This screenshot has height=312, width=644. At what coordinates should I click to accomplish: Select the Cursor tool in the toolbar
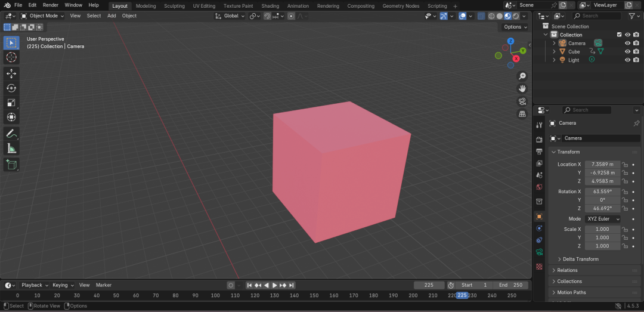click(x=11, y=57)
